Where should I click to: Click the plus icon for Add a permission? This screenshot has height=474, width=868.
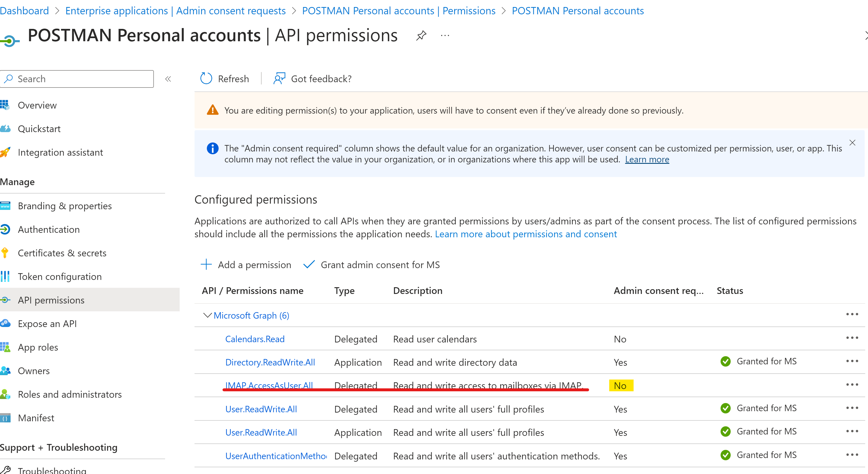pyautogui.click(x=206, y=265)
